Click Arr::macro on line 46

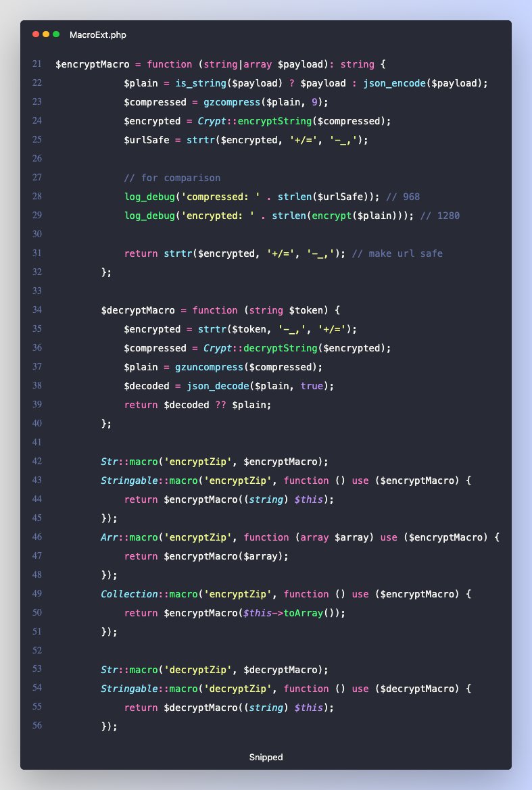coord(130,537)
